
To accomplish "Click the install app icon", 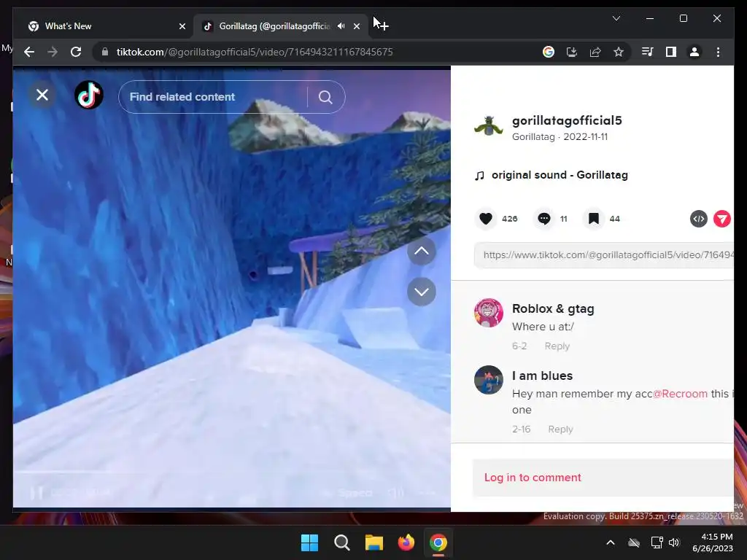I will tap(572, 52).
